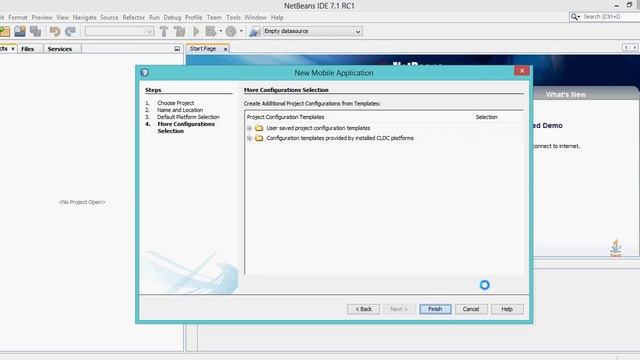
Task: Open the Preview menu
Action: pyautogui.click(x=42, y=18)
